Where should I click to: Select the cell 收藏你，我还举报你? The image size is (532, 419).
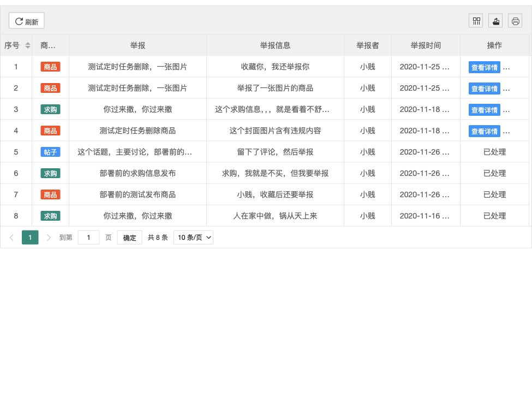pos(275,67)
